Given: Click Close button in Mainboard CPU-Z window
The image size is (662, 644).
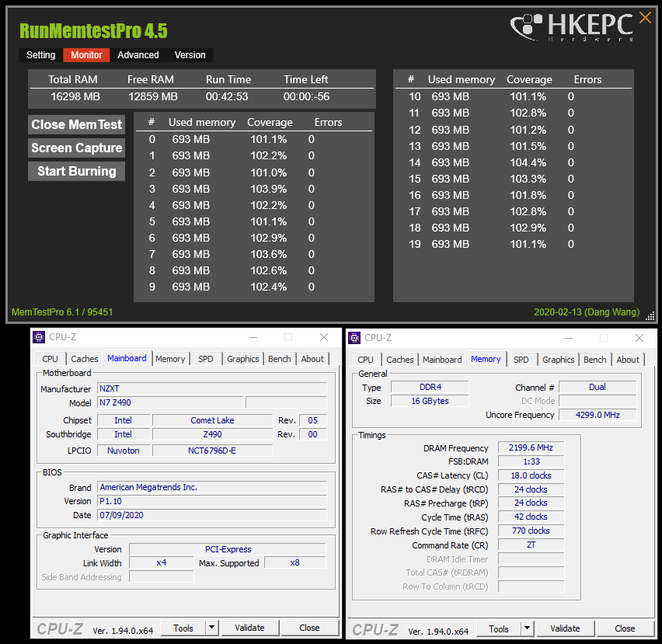Looking at the screenshot, I should point(309,628).
